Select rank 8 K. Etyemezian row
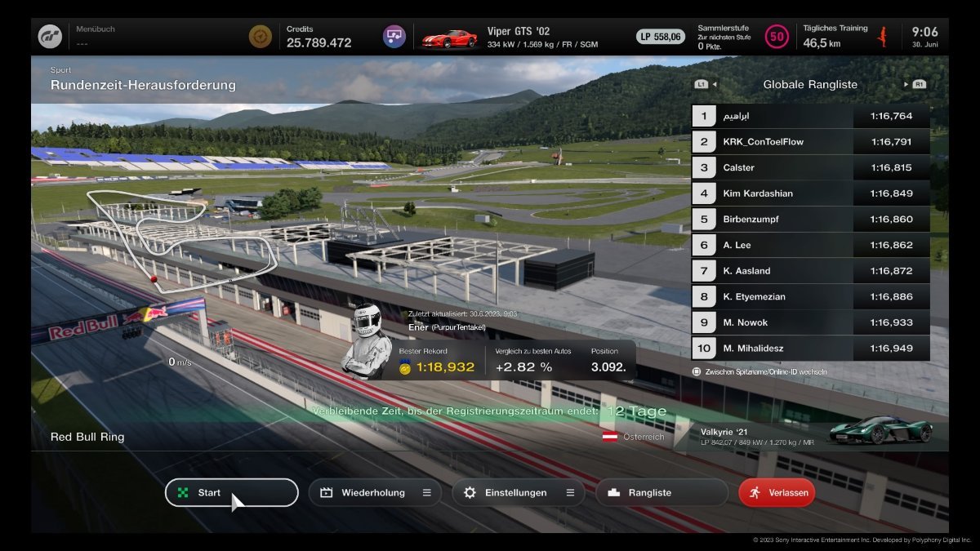 tap(810, 297)
